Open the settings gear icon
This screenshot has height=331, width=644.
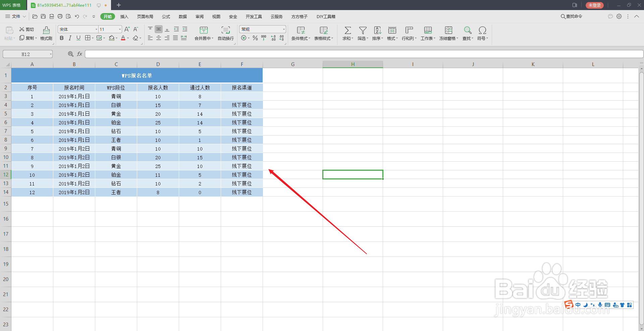pos(619,16)
